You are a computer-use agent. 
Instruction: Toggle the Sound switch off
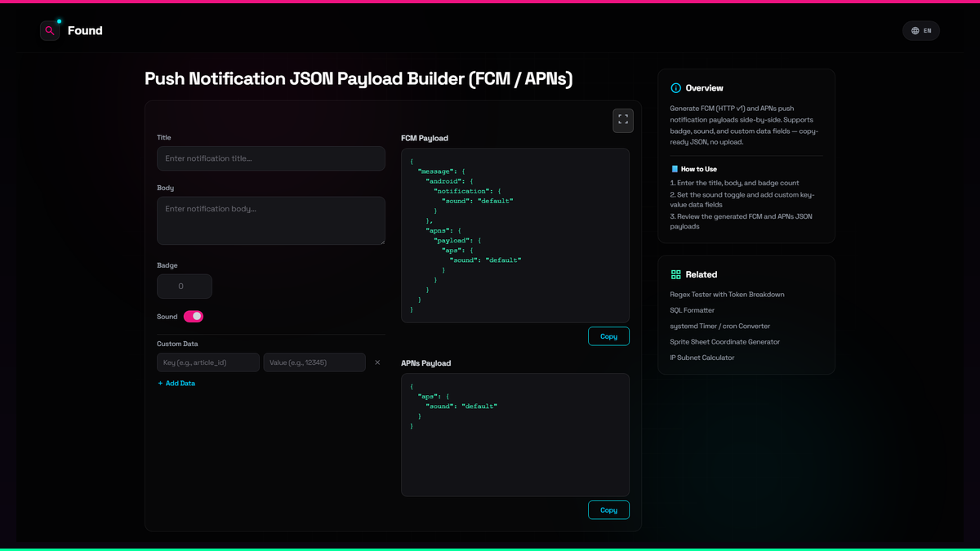pos(194,317)
